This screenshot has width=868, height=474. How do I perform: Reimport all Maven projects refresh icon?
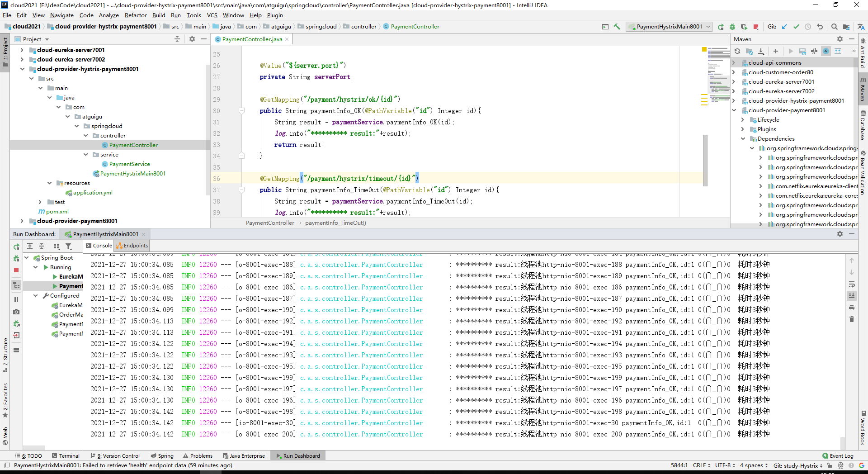737,51
